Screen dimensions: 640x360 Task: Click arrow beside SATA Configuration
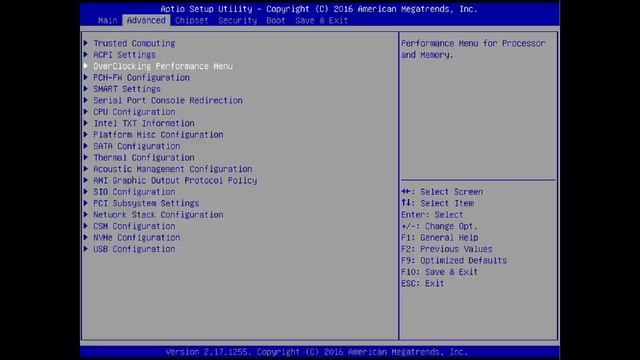coord(86,146)
